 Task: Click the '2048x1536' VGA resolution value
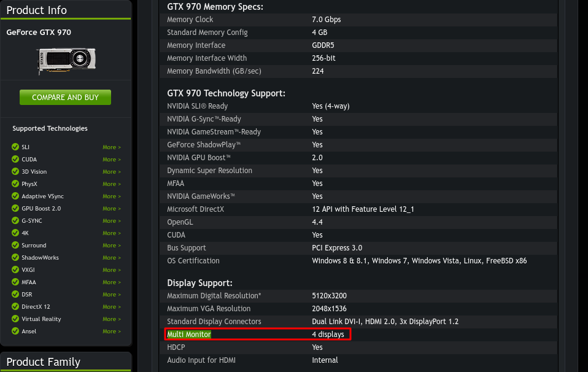point(329,309)
